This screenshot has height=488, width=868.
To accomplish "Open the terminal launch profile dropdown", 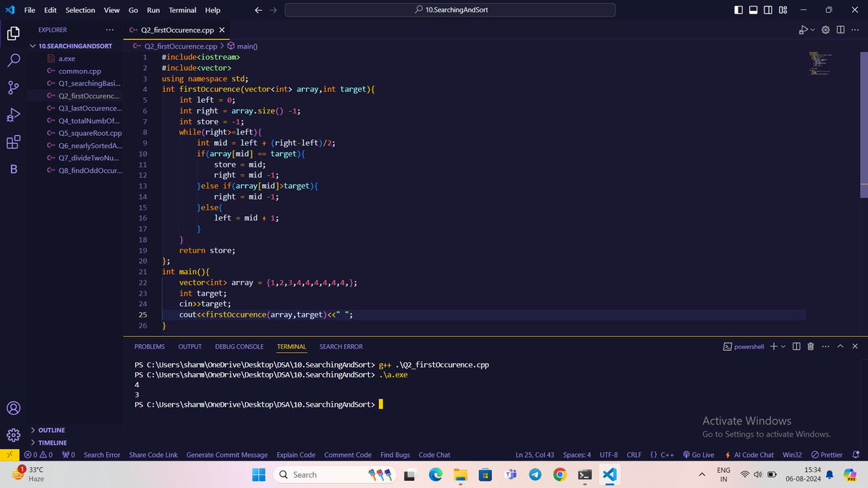I will (783, 346).
